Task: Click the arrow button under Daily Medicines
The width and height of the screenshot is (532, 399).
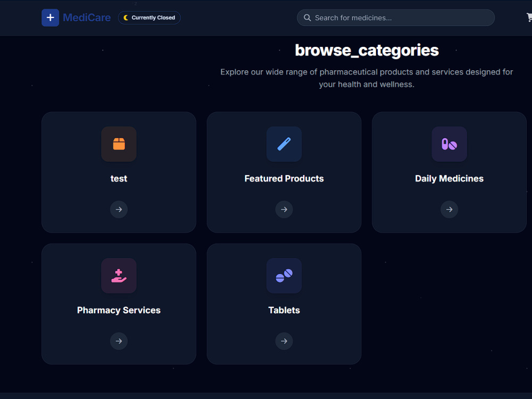Action: [449, 209]
